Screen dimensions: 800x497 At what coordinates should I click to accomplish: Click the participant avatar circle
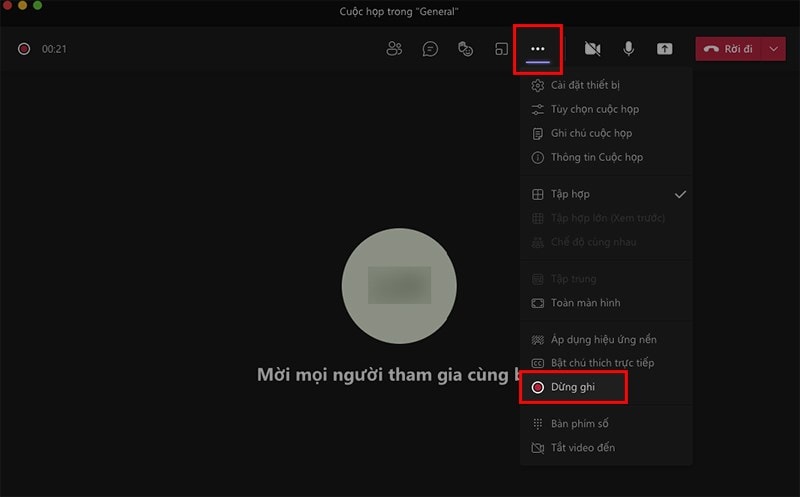click(x=399, y=286)
